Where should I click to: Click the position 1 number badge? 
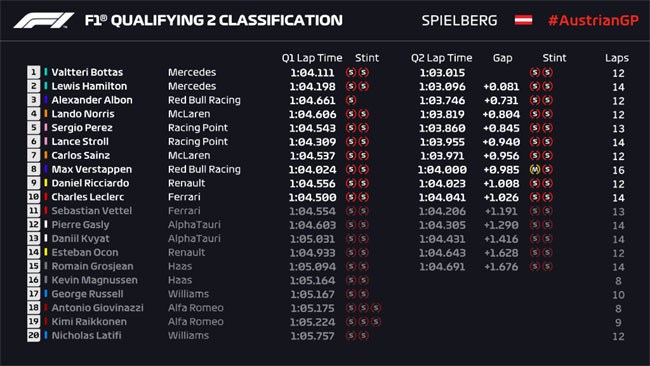click(x=34, y=72)
